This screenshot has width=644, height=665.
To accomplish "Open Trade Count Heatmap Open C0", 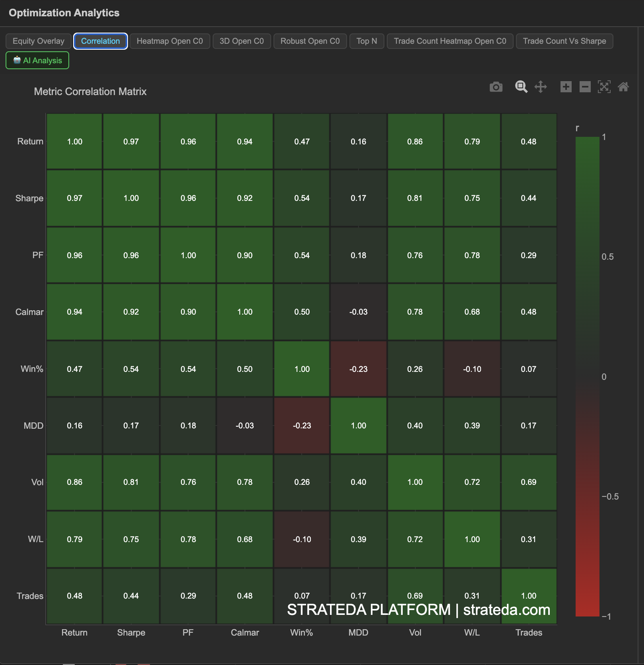I will tap(450, 41).
